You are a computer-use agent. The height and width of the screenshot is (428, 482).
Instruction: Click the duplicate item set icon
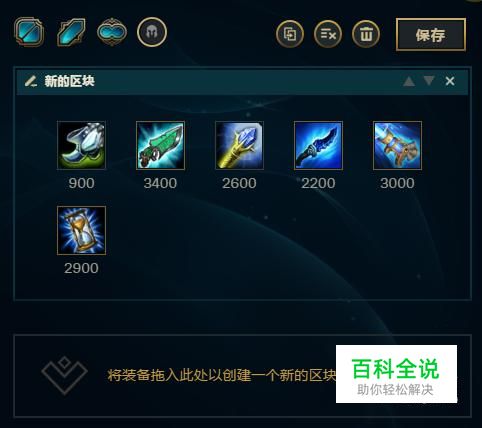pos(290,34)
